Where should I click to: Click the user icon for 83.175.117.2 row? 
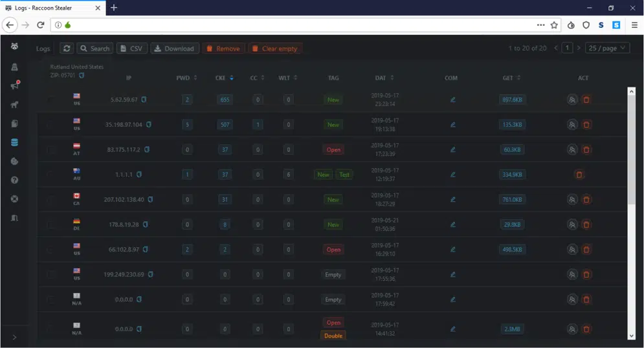(x=572, y=150)
